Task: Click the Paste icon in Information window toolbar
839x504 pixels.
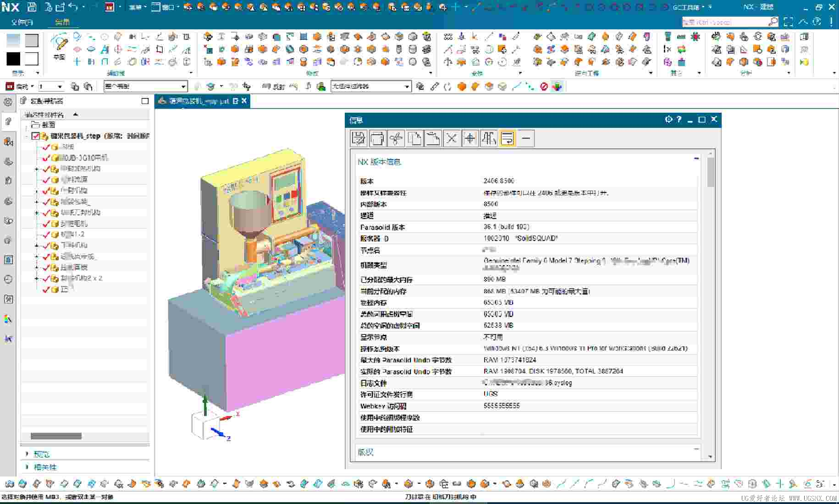Action: 433,138
